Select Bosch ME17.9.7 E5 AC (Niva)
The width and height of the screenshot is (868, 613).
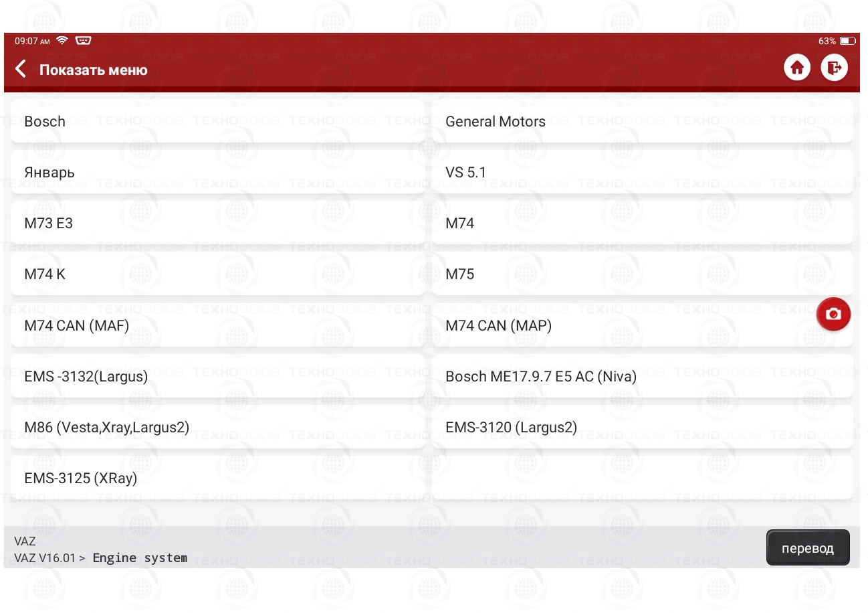(x=642, y=377)
